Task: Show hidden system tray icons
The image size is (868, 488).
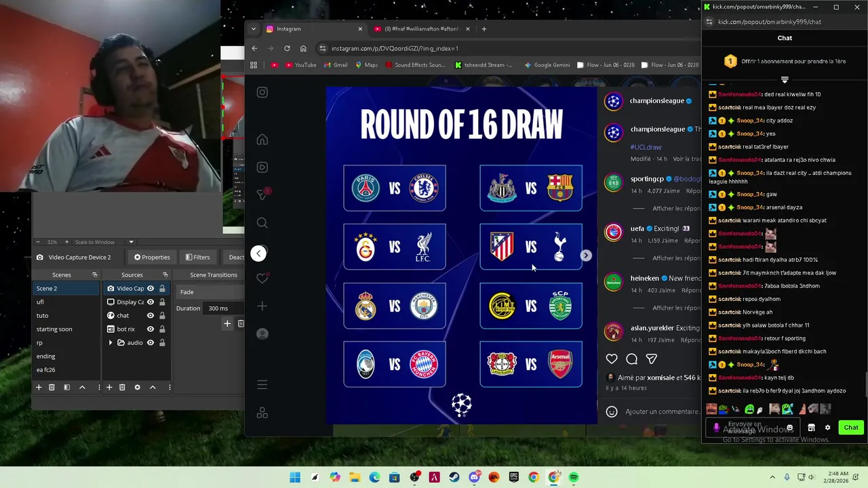Action: pos(772,478)
